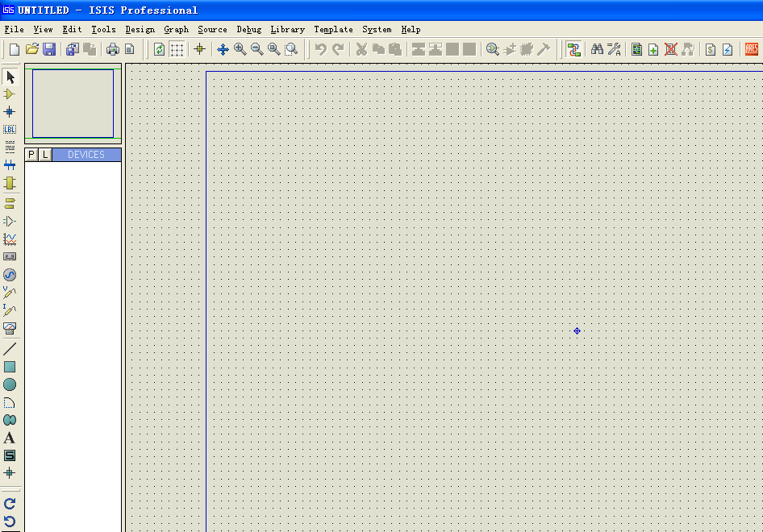Open the Source menu

212,29
